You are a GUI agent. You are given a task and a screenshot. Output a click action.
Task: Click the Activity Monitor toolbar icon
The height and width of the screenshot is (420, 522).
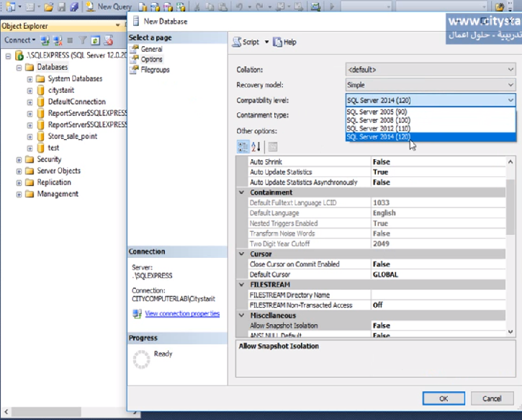[315, 6]
